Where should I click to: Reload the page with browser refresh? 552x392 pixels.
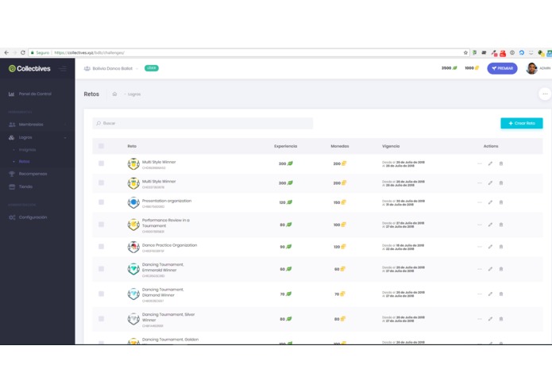tap(23, 52)
